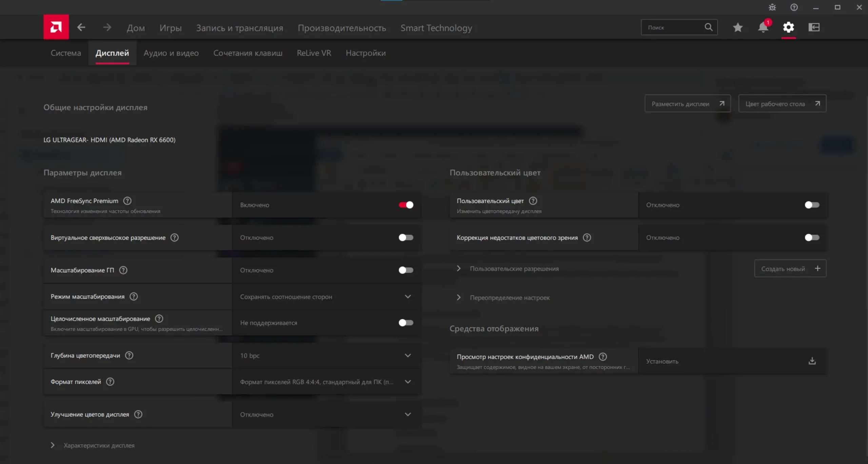868x464 pixels.
Task: Click help icon next to AMD FreeSync Premium
Action: pyautogui.click(x=127, y=201)
